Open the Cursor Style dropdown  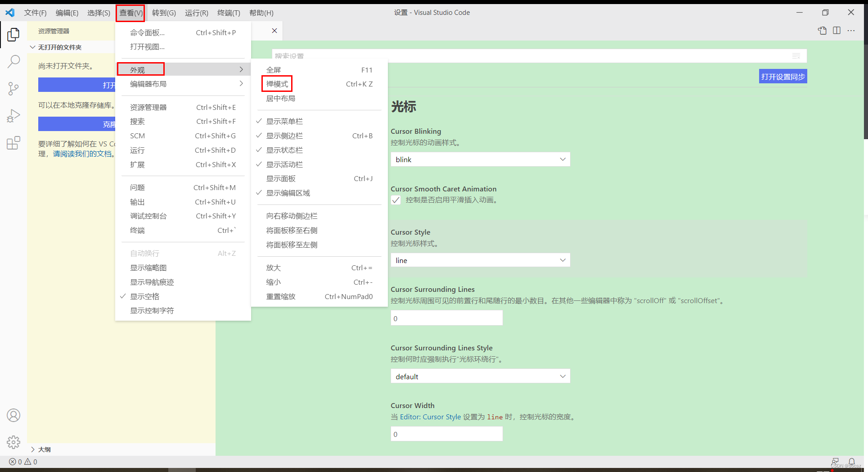(x=480, y=260)
